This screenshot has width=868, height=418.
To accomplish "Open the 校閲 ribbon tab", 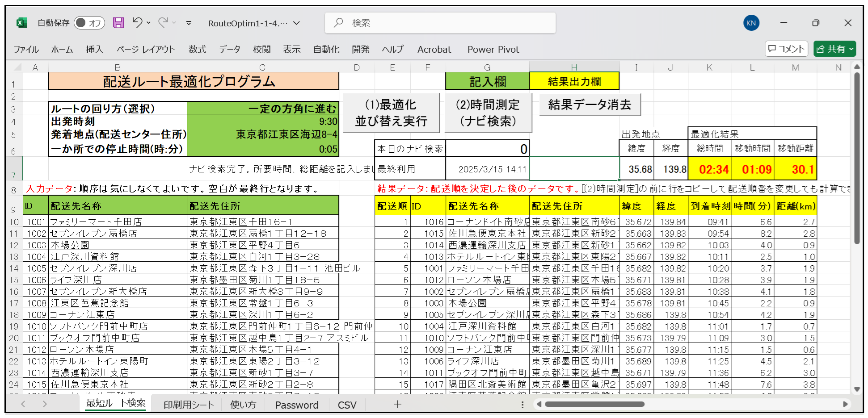I will point(261,50).
